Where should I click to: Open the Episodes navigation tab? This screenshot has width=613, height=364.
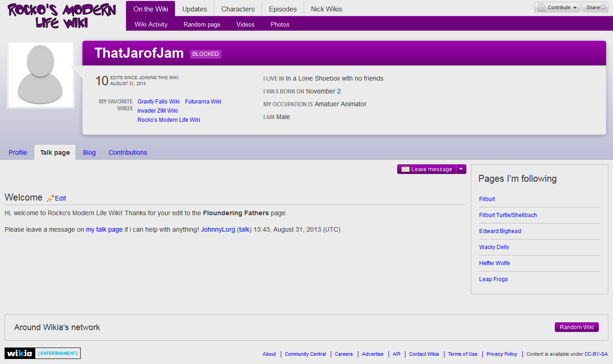[283, 9]
